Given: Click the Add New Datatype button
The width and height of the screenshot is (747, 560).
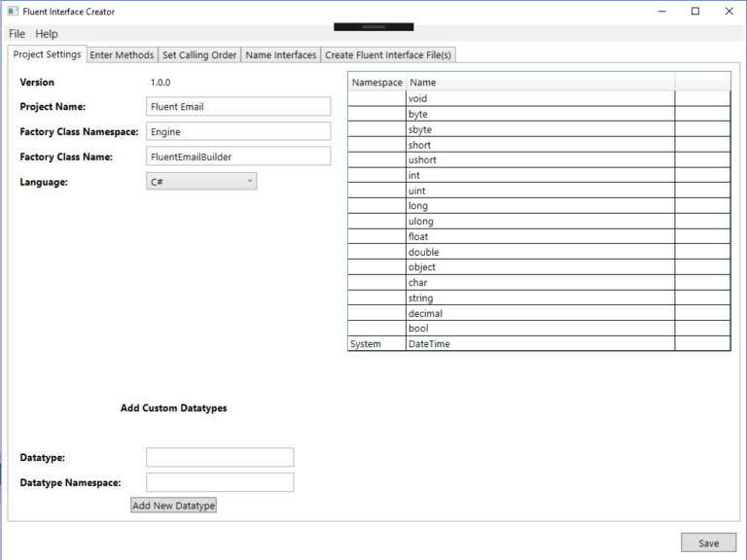Looking at the screenshot, I should pos(173,506).
